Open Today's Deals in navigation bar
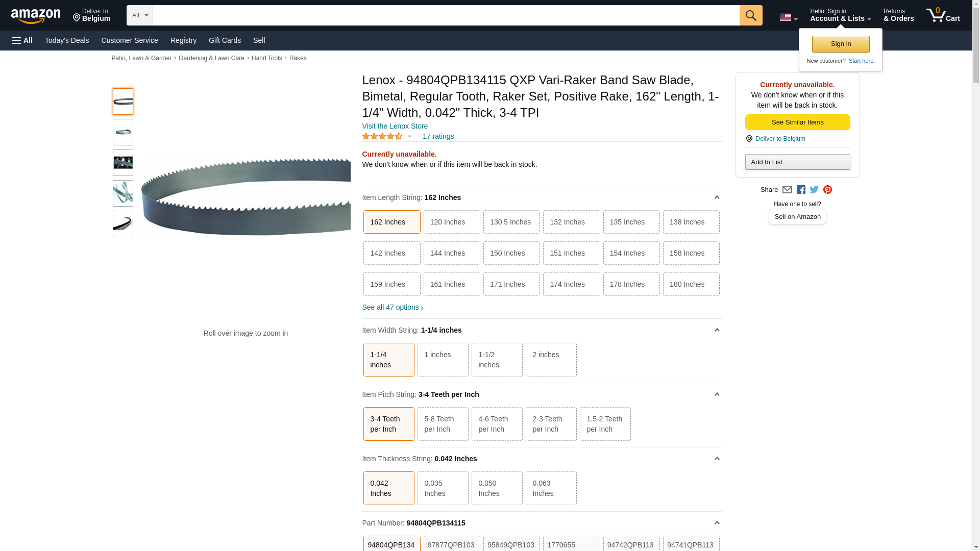Screen dimensions: 980x551 click(x=67, y=40)
